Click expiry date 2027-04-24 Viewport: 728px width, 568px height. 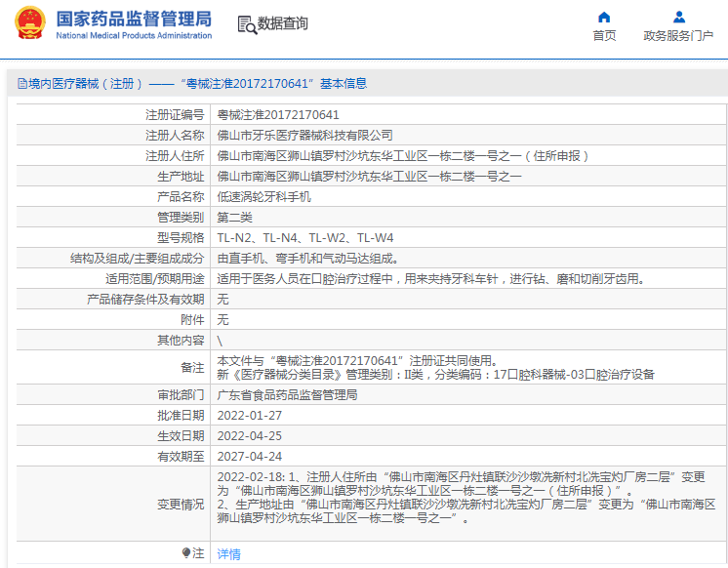coord(249,456)
